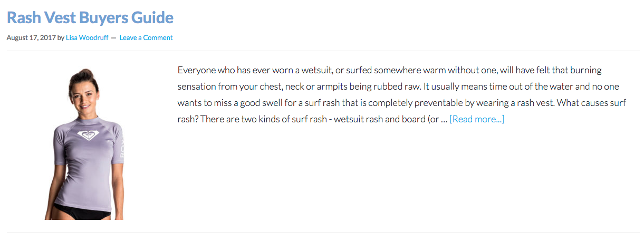Viewport: 644px width, 241px height.
Task: Open the Rash Vest Buyers Guide title
Action: (90, 17)
